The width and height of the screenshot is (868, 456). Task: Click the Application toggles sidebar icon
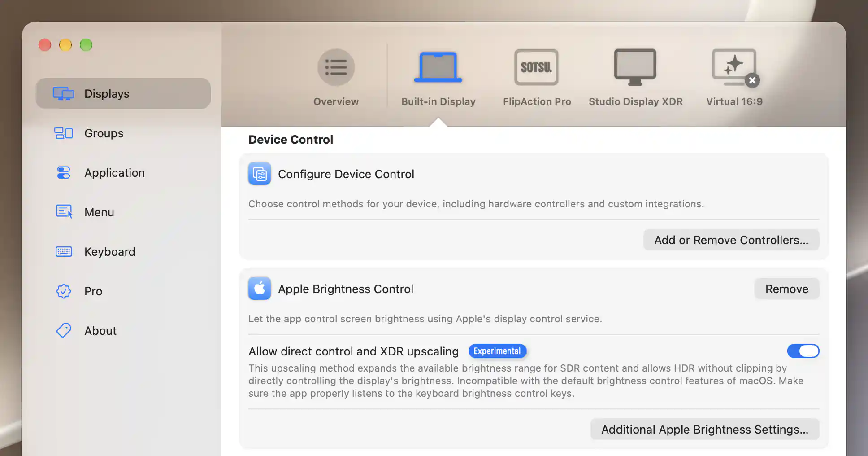(x=63, y=172)
